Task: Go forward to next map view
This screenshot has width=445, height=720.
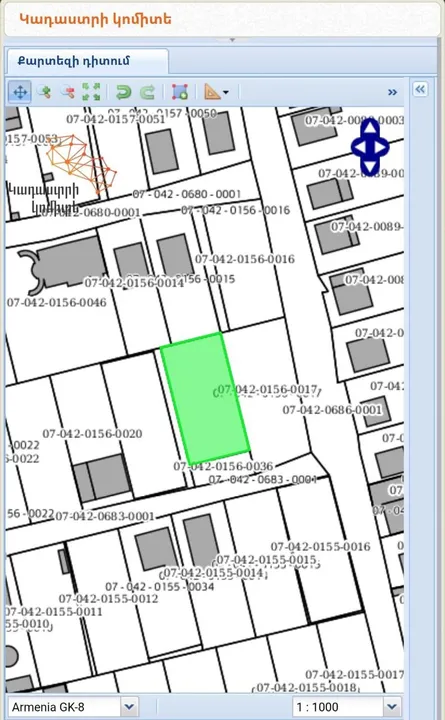Action: pyautogui.click(x=147, y=92)
